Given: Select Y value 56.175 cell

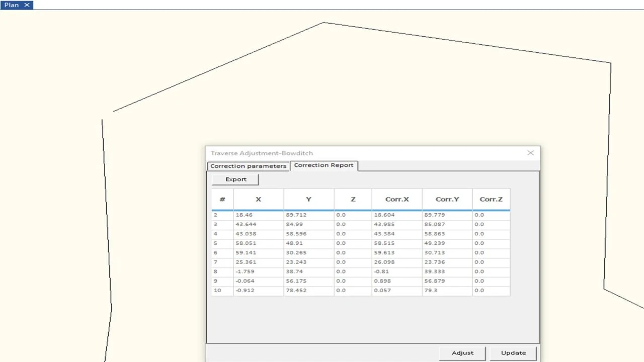Looking at the screenshot, I should pos(309,281).
